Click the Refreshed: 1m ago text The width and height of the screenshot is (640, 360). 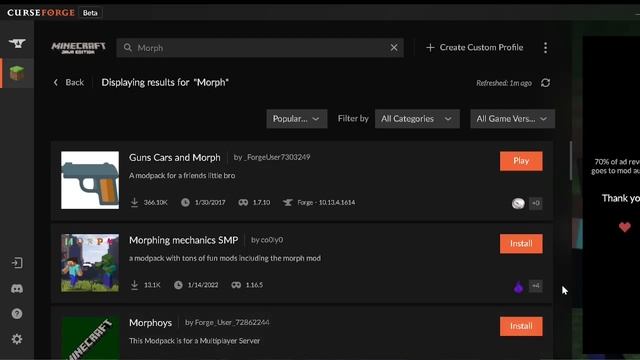click(504, 83)
